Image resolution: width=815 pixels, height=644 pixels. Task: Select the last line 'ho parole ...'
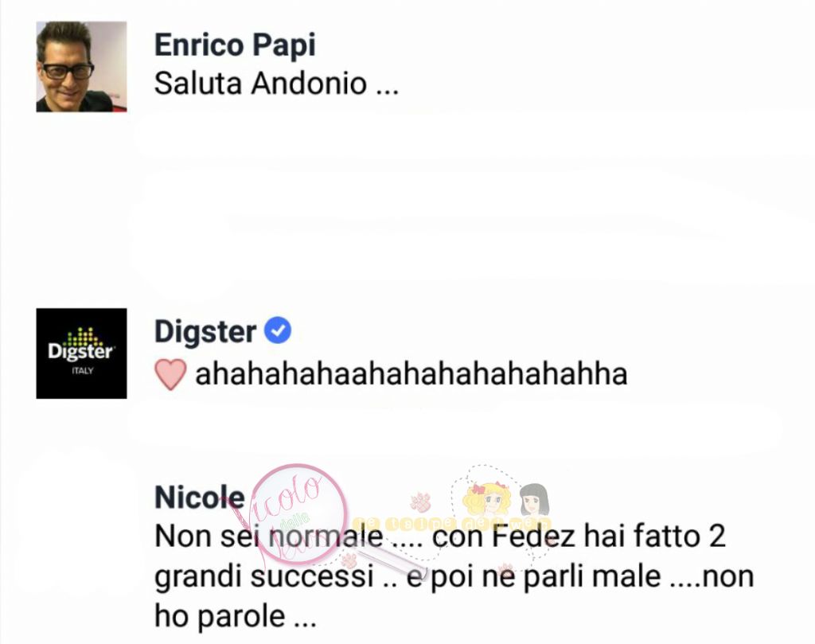(236, 616)
